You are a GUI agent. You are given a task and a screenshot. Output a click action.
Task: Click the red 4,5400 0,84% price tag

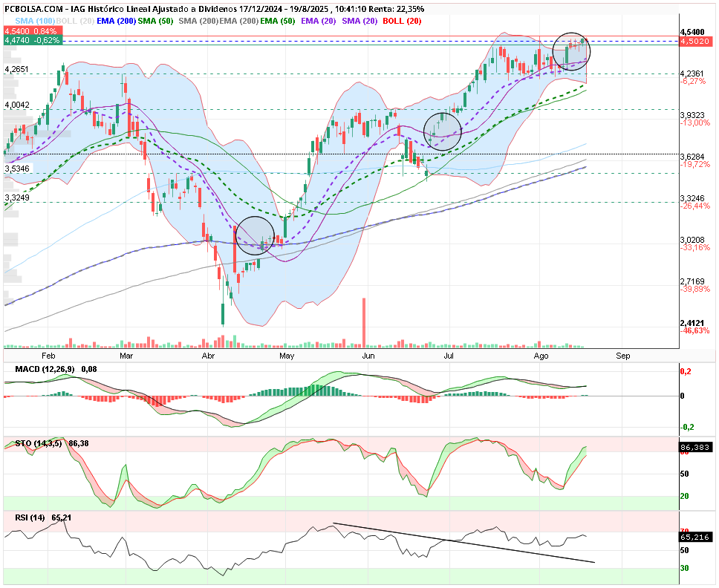33,31
